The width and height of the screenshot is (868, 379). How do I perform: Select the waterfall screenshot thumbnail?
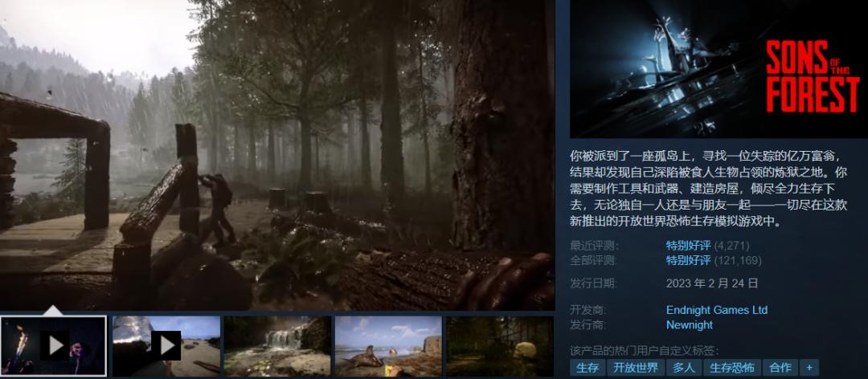tap(277, 346)
